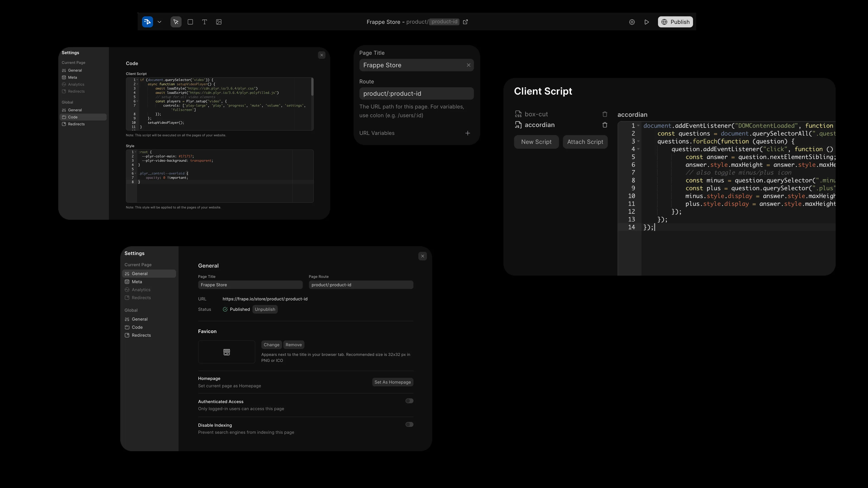The image size is (868, 488).
Task: Click the CSS file icon next to box-cut
Action: click(x=518, y=114)
